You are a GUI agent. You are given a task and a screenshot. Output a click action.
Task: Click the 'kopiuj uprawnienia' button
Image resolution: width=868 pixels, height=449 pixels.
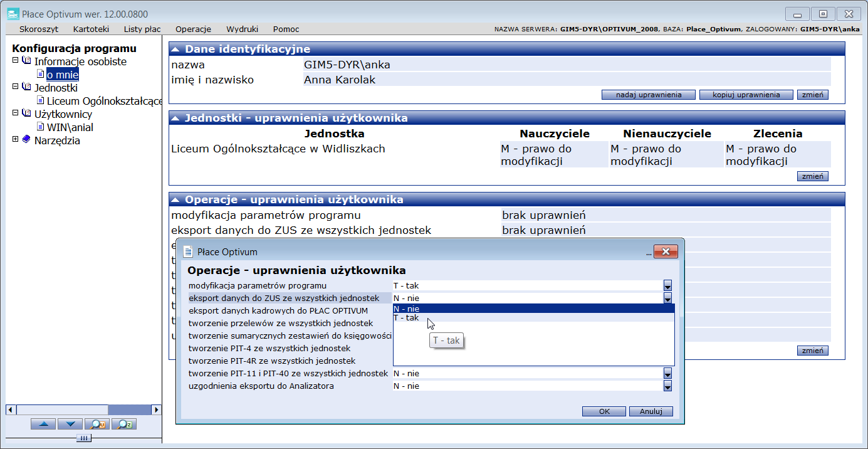(746, 95)
